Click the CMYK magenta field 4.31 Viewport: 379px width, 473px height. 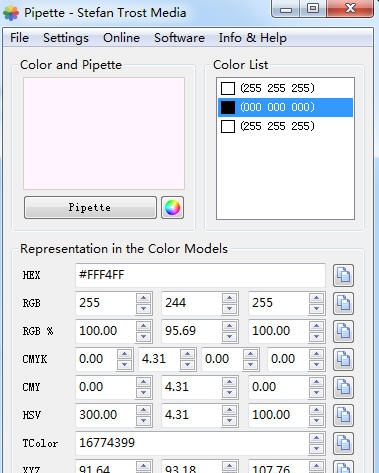159,359
